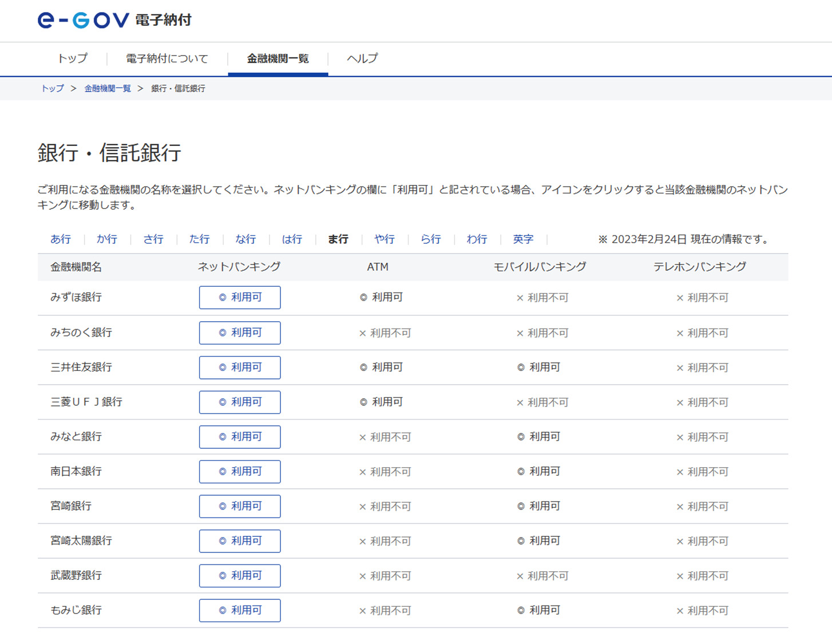Jump to わ行 bank list

(x=477, y=239)
